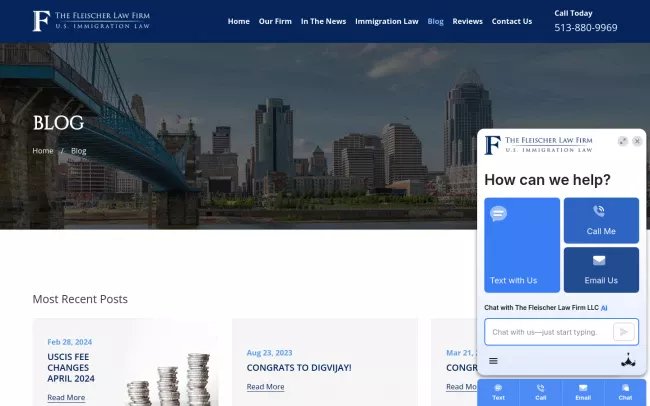
Task: Call the 513-880-9969 phone number link
Action: point(586,28)
